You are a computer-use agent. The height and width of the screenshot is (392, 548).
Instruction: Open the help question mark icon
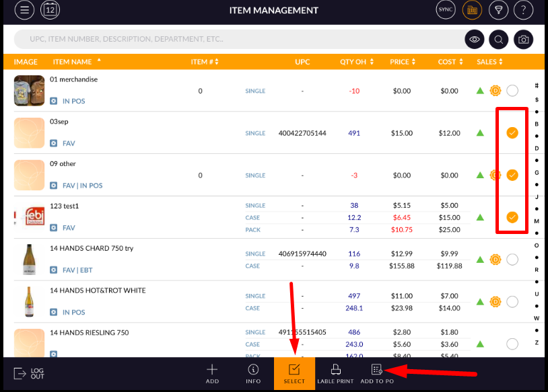pyautogui.click(x=524, y=10)
